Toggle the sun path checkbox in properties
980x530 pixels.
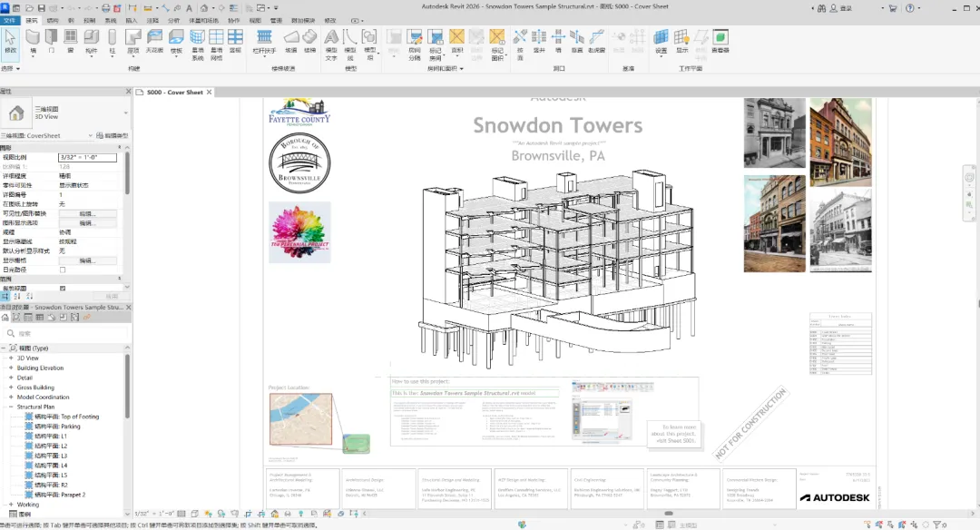[x=63, y=270]
